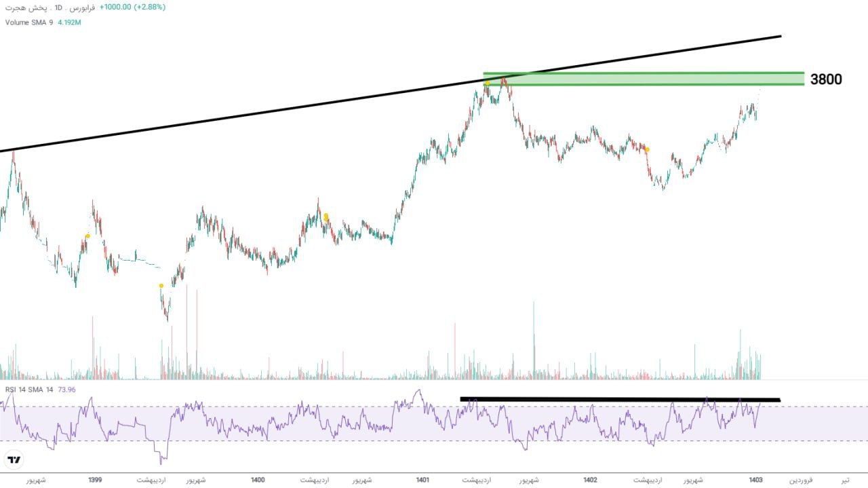Screen dimensions: 868x488
Task: Click the 3800 price label
Action: coord(826,79)
